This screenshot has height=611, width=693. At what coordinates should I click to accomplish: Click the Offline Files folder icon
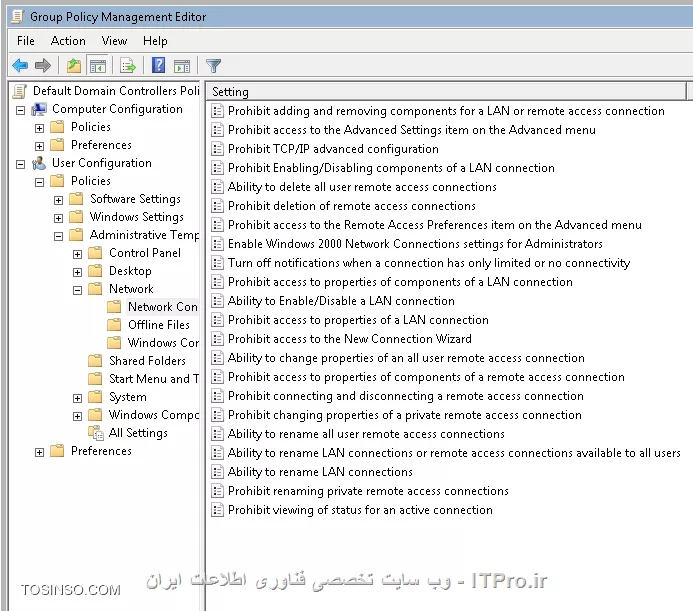point(114,325)
